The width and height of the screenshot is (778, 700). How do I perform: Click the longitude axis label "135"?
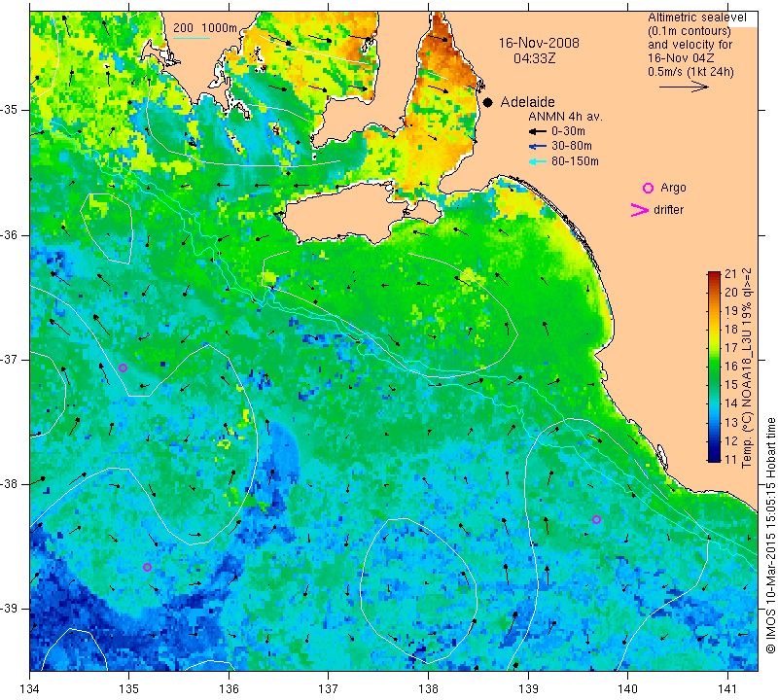pyautogui.click(x=129, y=689)
